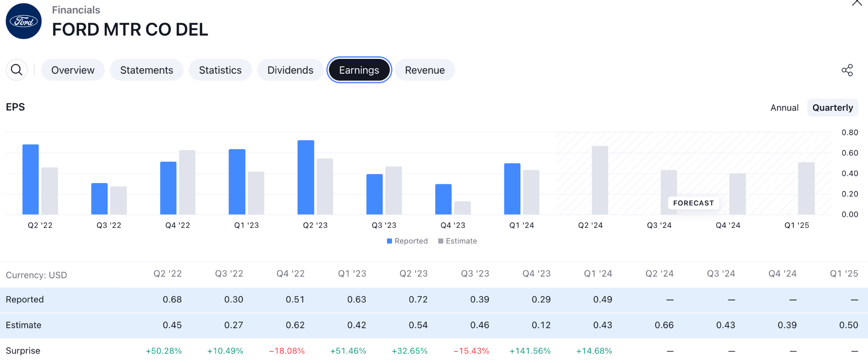Click surprise value −15.43%

point(471,351)
